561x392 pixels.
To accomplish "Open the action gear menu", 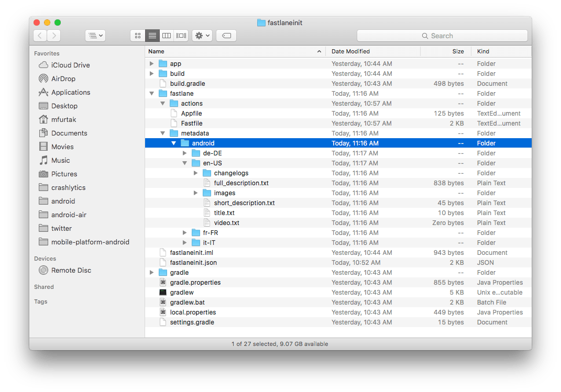I will click(202, 35).
